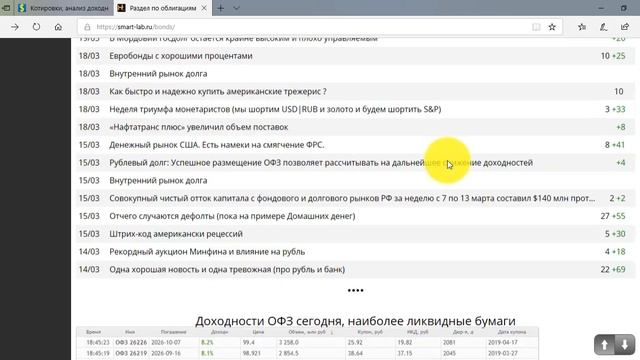Open Неделя триумфа монетаристов post
The height and width of the screenshot is (360, 640).
(275, 109)
